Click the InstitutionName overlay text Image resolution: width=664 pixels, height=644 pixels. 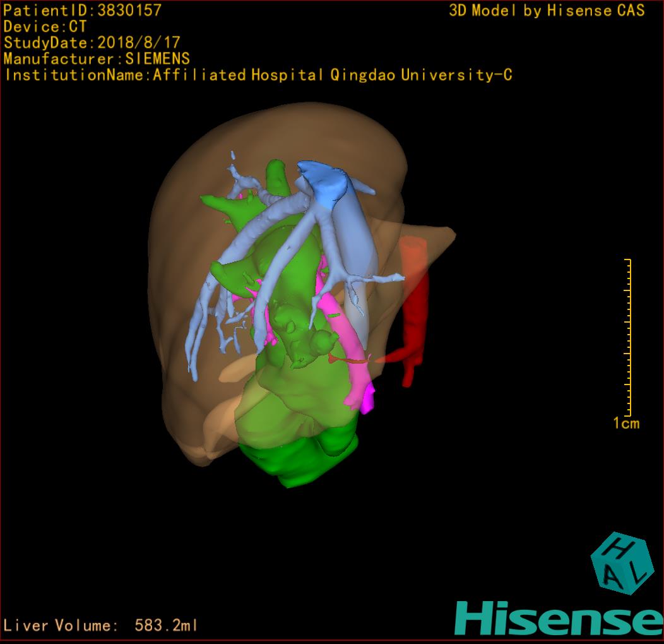258,75
